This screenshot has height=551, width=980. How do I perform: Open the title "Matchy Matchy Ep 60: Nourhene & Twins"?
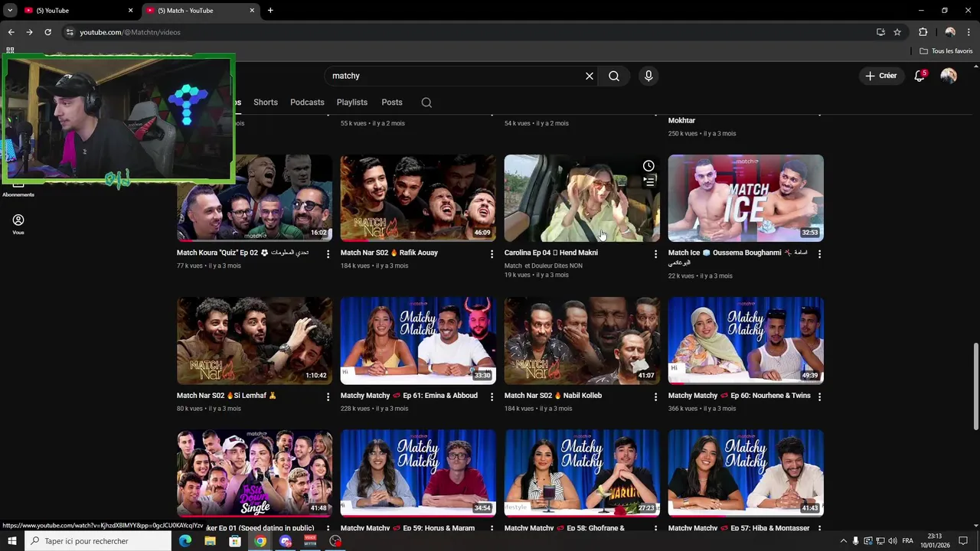click(x=739, y=396)
